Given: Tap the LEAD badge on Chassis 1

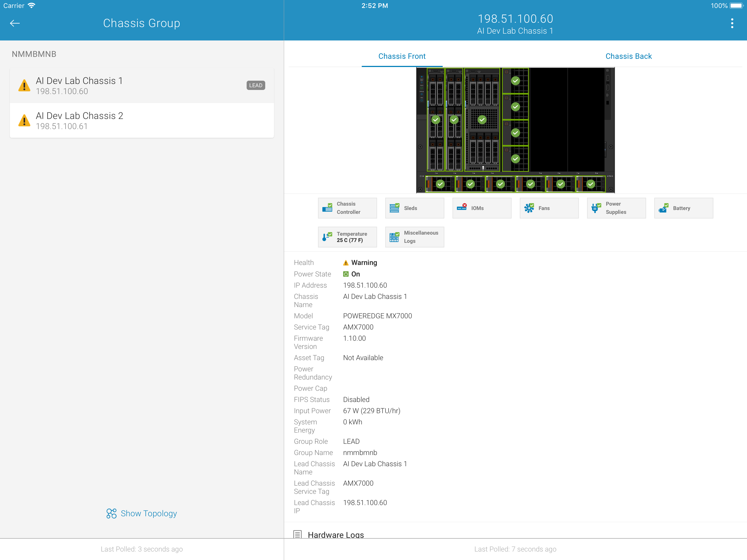Looking at the screenshot, I should point(255,86).
